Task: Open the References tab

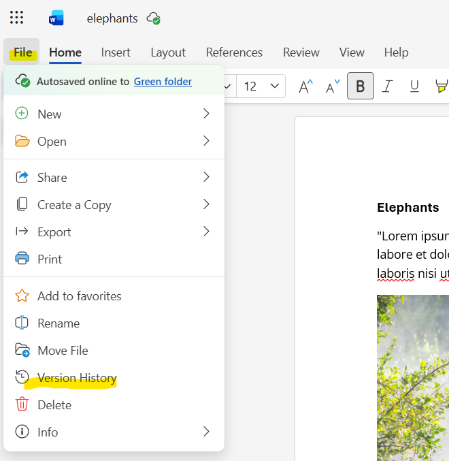Action: tap(234, 52)
